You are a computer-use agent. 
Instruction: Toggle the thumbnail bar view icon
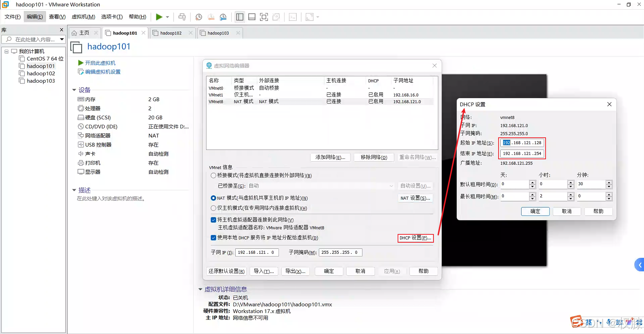coord(252,17)
